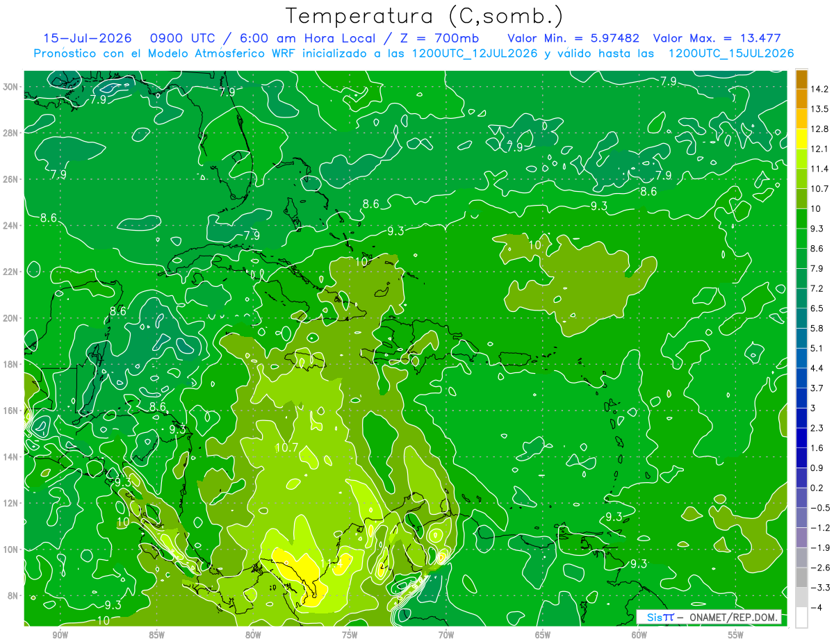Click the '85W' longitude label
This screenshot has width=834, height=644.
156,635
